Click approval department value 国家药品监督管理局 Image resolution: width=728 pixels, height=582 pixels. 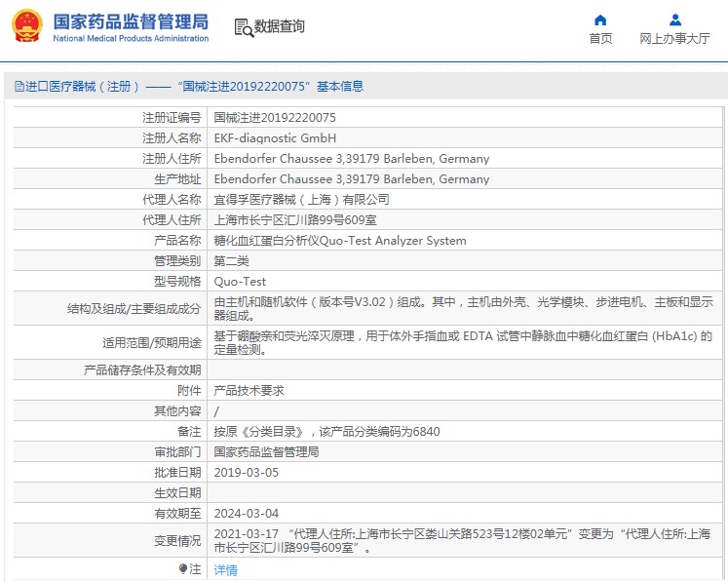click(266, 451)
